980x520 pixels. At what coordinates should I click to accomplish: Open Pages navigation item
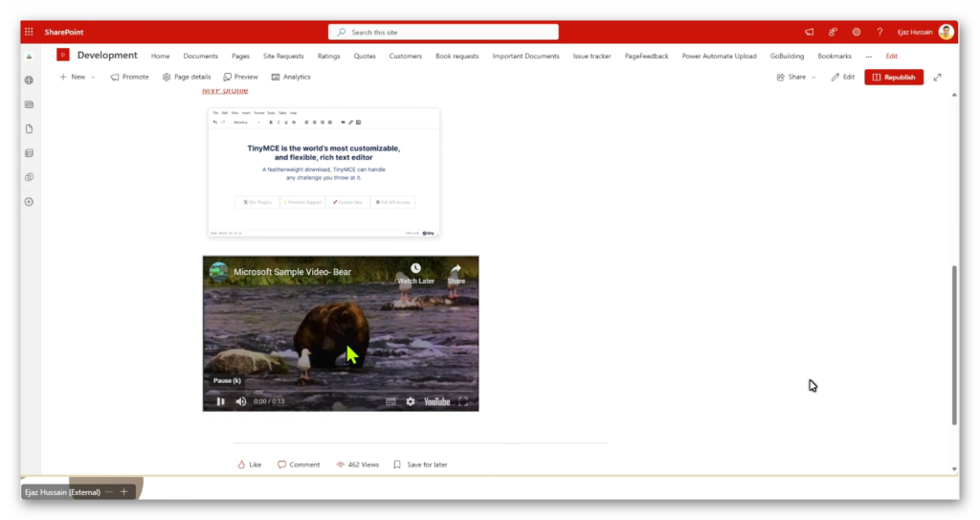(x=240, y=57)
